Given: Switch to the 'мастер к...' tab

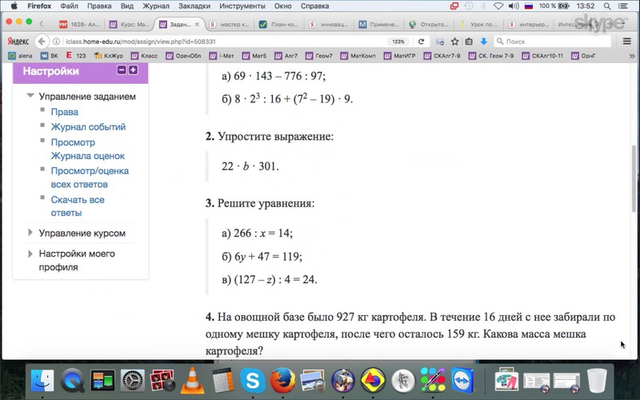Looking at the screenshot, I should click(x=229, y=24).
